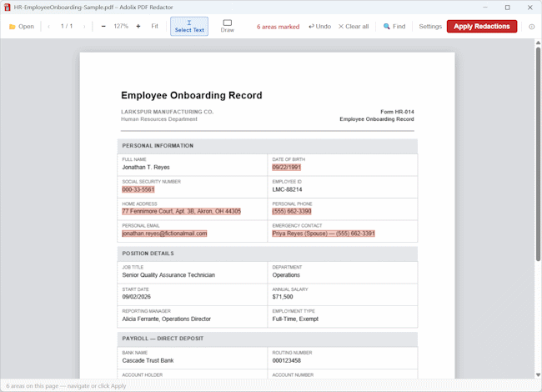The height and width of the screenshot is (392, 542).
Task: Close the PDF Redactor window
Action: (529, 8)
